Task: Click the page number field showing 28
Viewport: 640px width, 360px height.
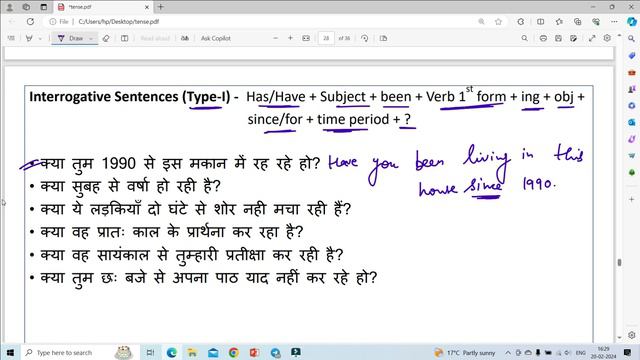Action: (x=326, y=38)
